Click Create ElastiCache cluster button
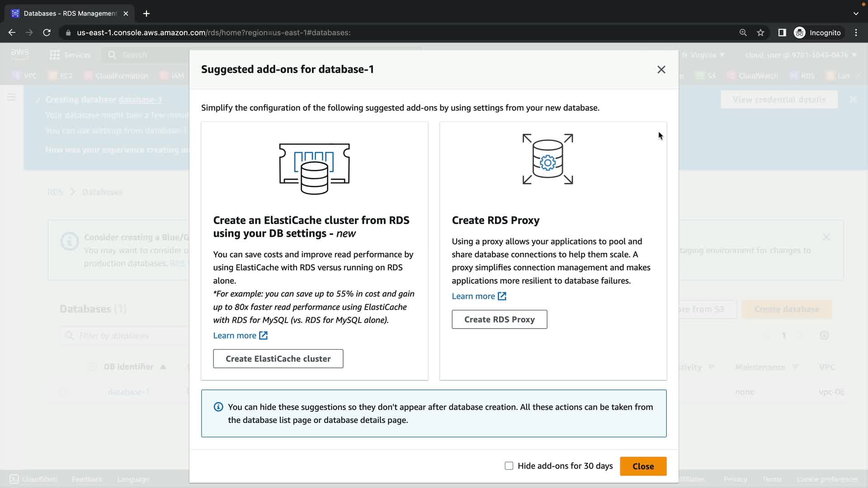 tap(278, 359)
